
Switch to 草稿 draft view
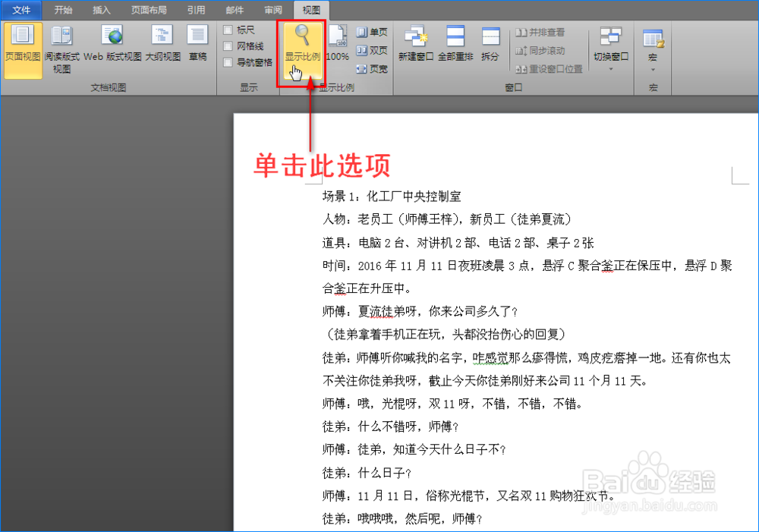tap(197, 45)
